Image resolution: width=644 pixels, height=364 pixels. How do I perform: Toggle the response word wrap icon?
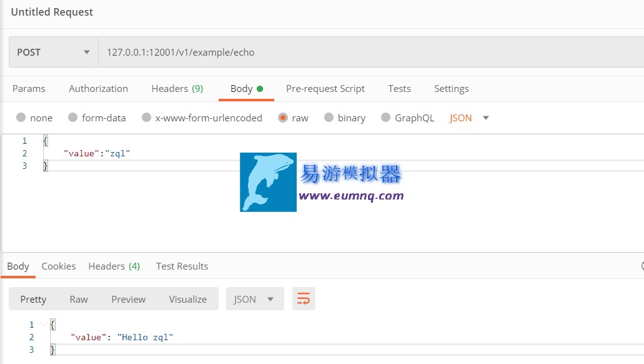pyautogui.click(x=304, y=298)
